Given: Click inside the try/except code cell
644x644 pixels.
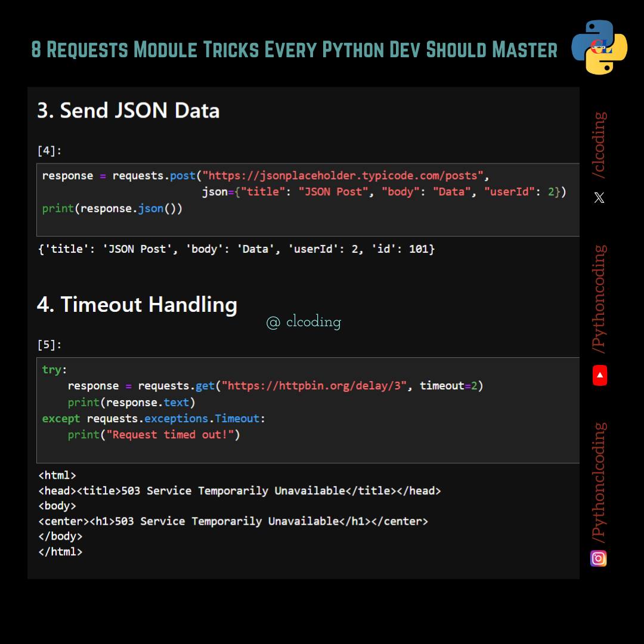Looking at the screenshot, I should [308, 410].
